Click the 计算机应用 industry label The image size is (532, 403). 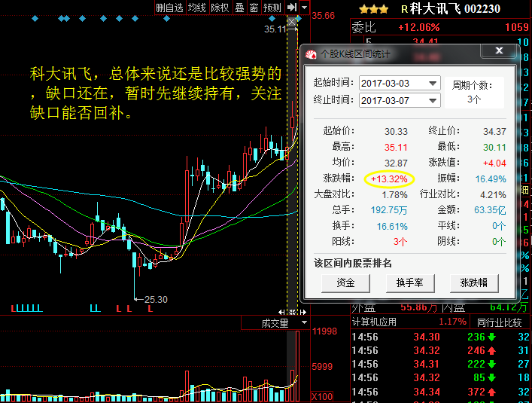[374, 322]
